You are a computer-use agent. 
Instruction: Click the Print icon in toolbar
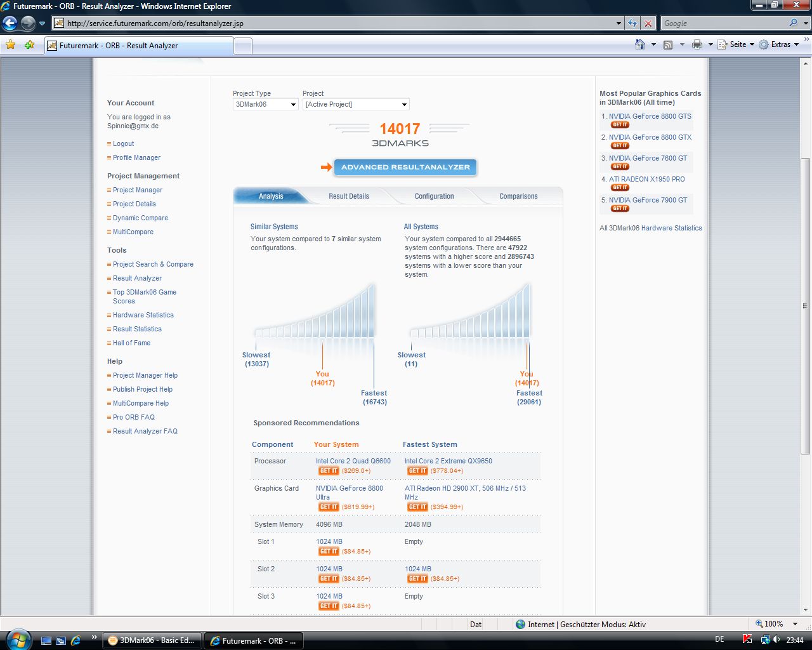697,44
